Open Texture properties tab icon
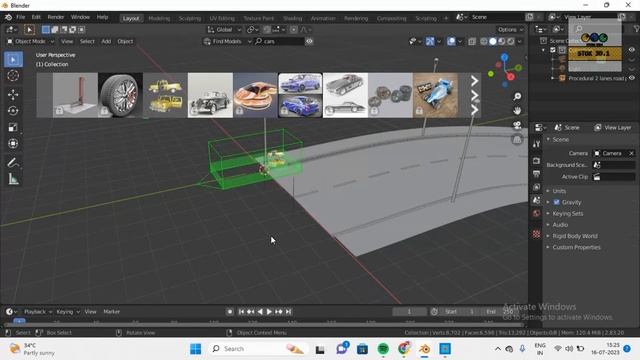The height and width of the screenshot is (360, 640). (x=536, y=234)
